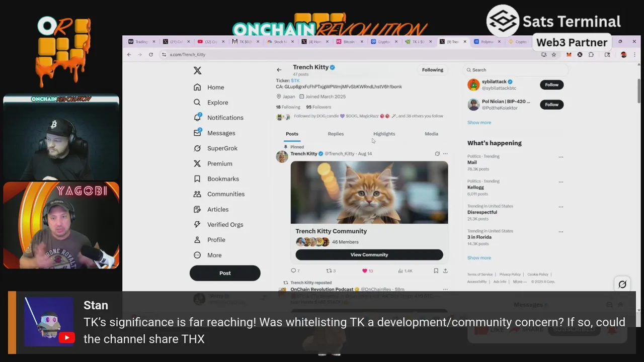The width and height of the screenshot is (644, 362).
Task: Open Privacy Policy footer link
Action: tap(510, 275)
